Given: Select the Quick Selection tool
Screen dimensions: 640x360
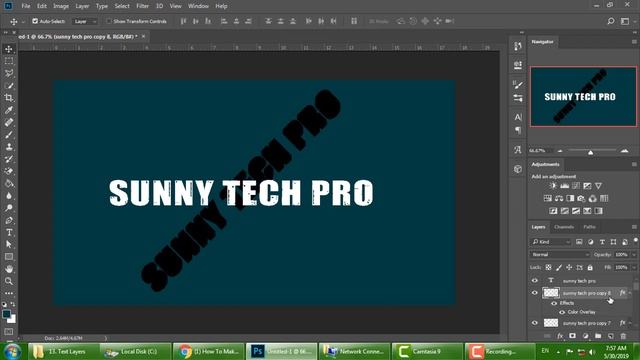Looking at the screenshot, I should tap(9, 86).
